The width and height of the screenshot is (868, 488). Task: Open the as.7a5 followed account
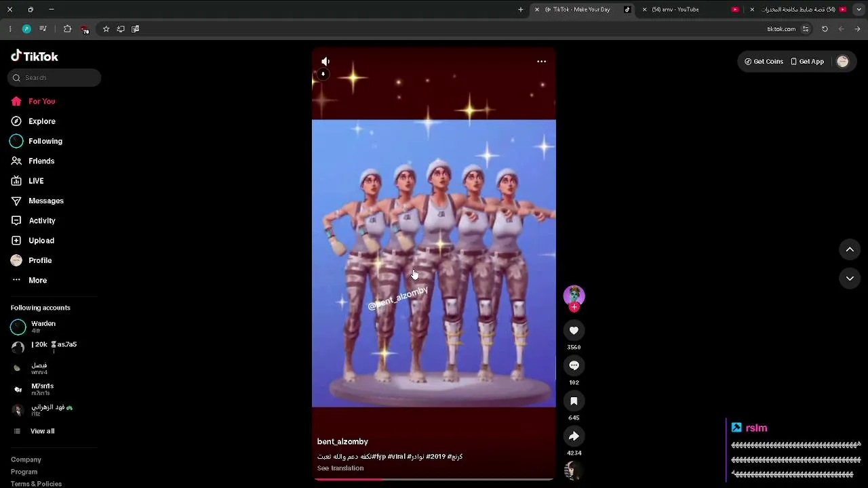pos(54,347)
